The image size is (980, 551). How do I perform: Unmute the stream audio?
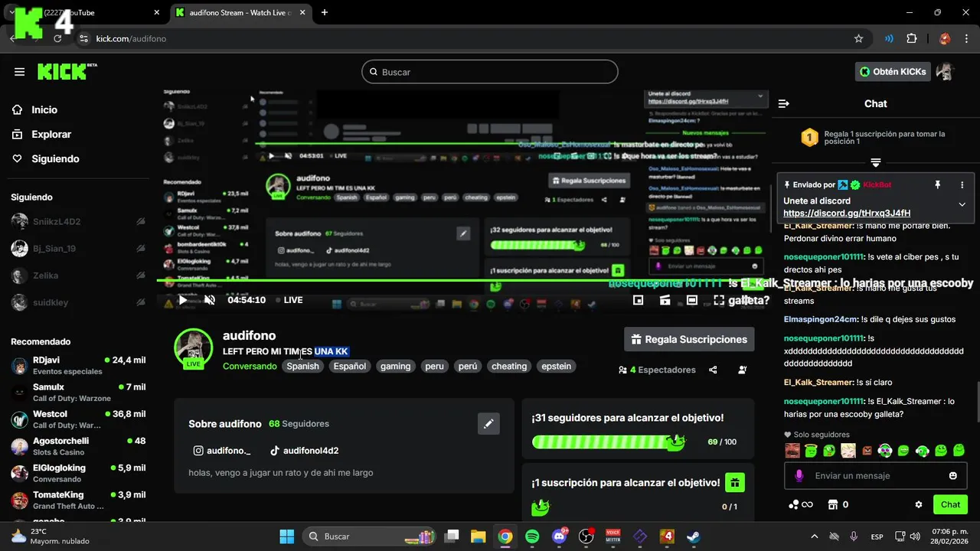tap(210, 300)
